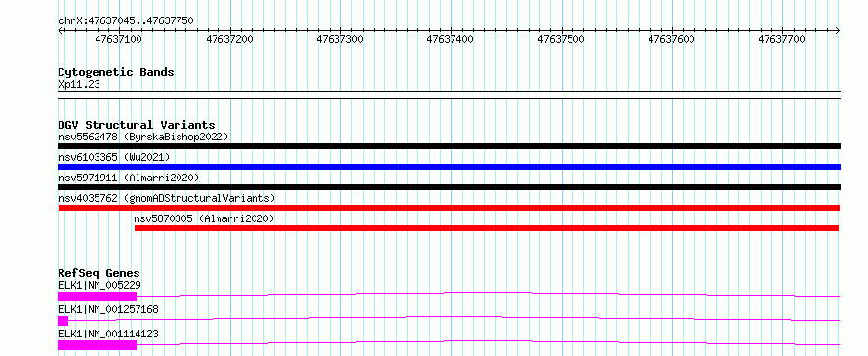This screenshot has height=356, width=868.
Task: Click the 47637700 ruler tick label
Action: 782,39
